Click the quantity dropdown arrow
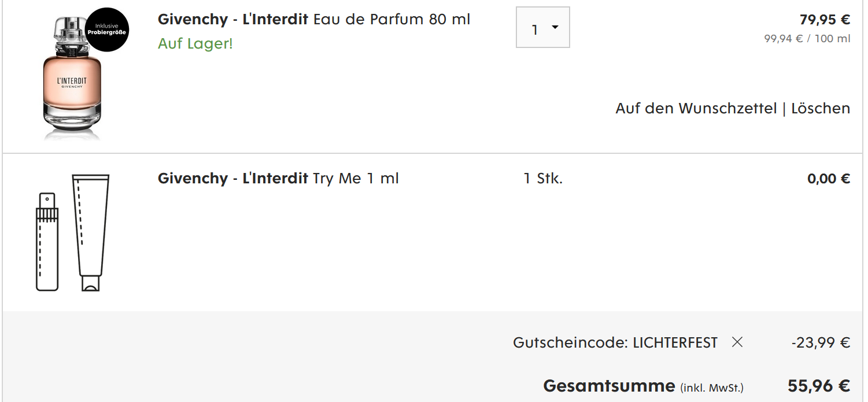Viewport: 868px width, 402px height. [555, 28]
